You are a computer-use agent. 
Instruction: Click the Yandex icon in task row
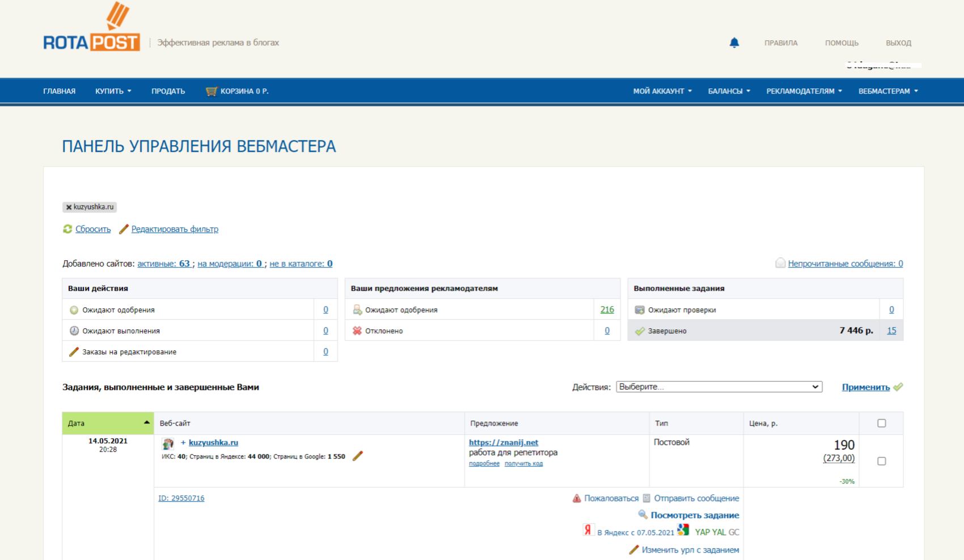(588, 530)
